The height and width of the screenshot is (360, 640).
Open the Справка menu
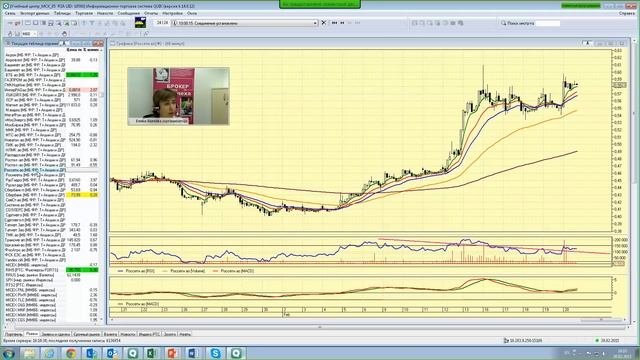(627, 13)
